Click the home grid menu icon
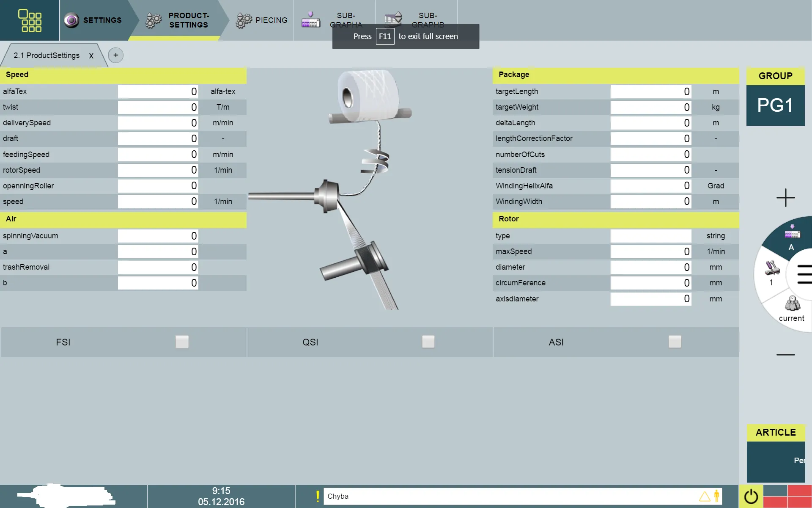Viewport: 812px width, 508px height. click(30, 20)
